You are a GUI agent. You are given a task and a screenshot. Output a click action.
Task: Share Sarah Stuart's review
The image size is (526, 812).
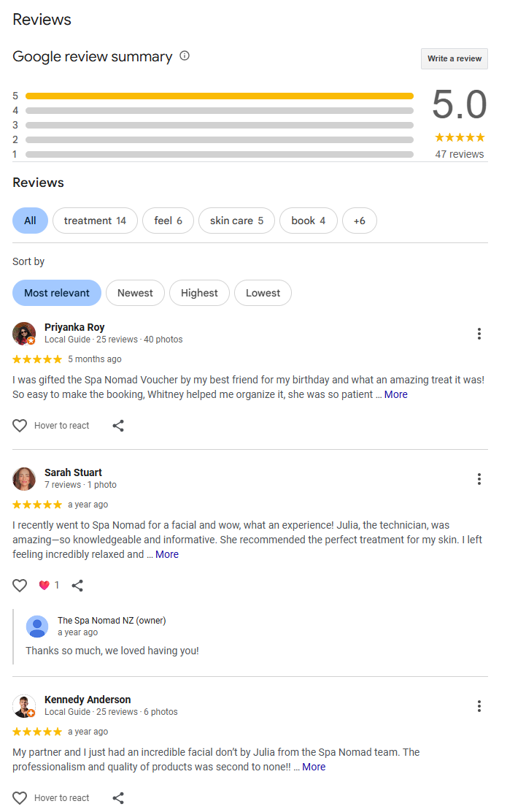(x=77, y=585)
